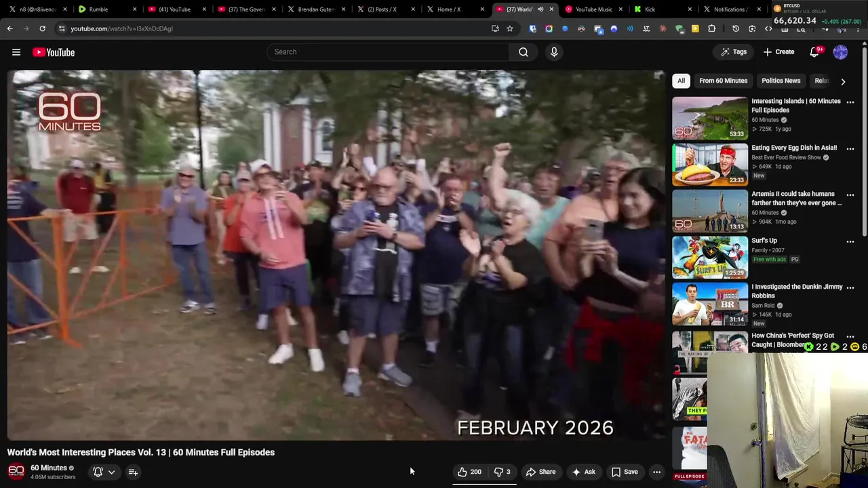Click the BTCUSD price ticker widget
This screenshot has width=868, height=488.
[x=818, y=14]
